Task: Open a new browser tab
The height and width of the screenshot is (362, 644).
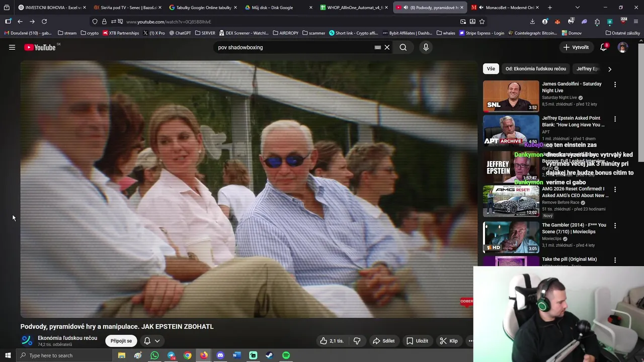Action: (549, 8)
